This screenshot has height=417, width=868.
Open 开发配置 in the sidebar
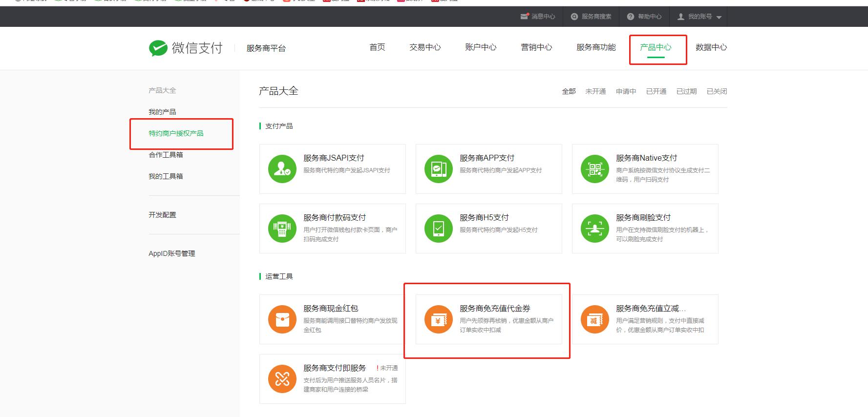point(162,215)
